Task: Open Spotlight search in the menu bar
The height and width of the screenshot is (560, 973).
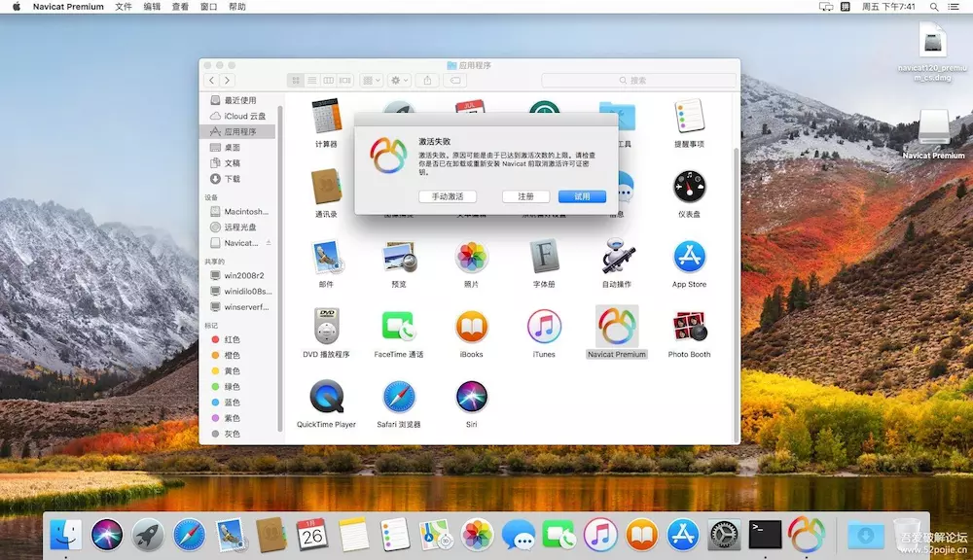Action: click(x=934, y=7)
